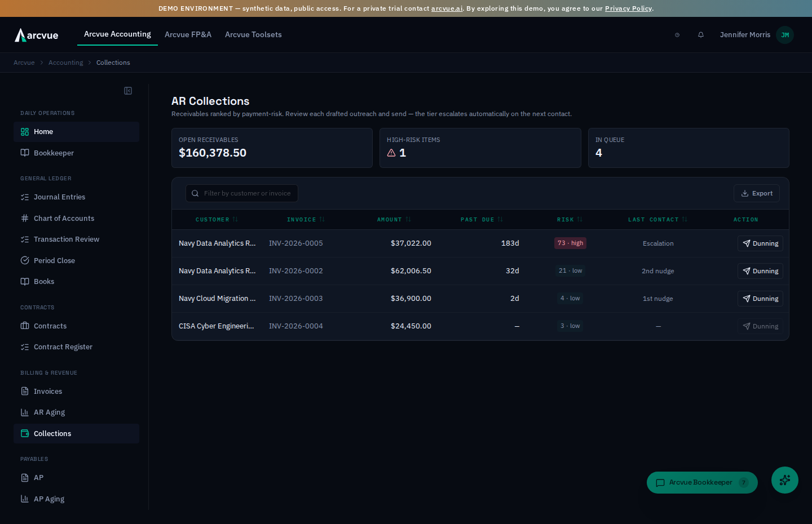This screenshot has width=812, height=524.
Task: Open Books in the sidebar
Action: tap(76, 282)
